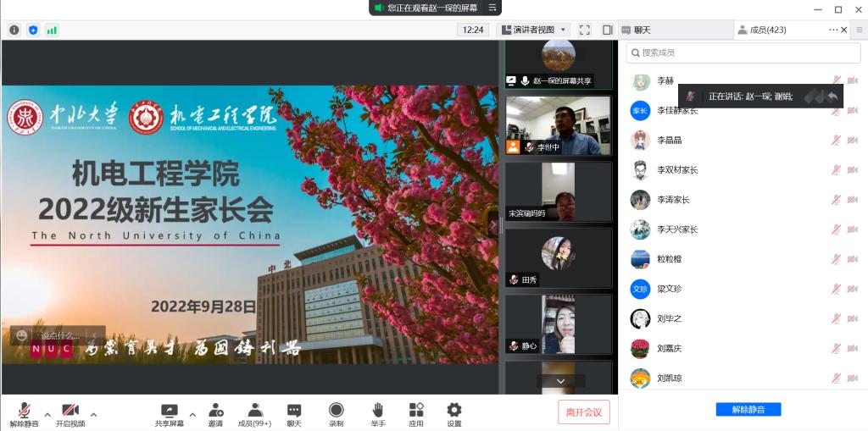Expand the 演讲者视图 view dropdown

pyautogui.click(x=533, y=30)
